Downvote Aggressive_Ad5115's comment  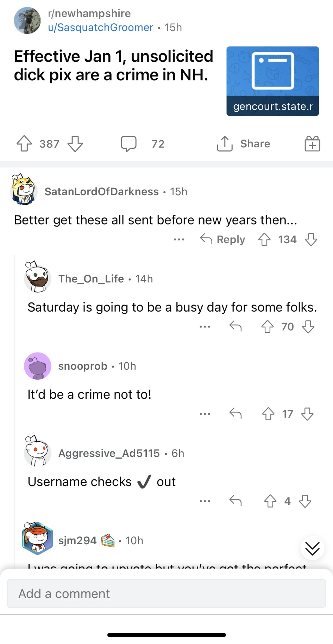(305, 501)
